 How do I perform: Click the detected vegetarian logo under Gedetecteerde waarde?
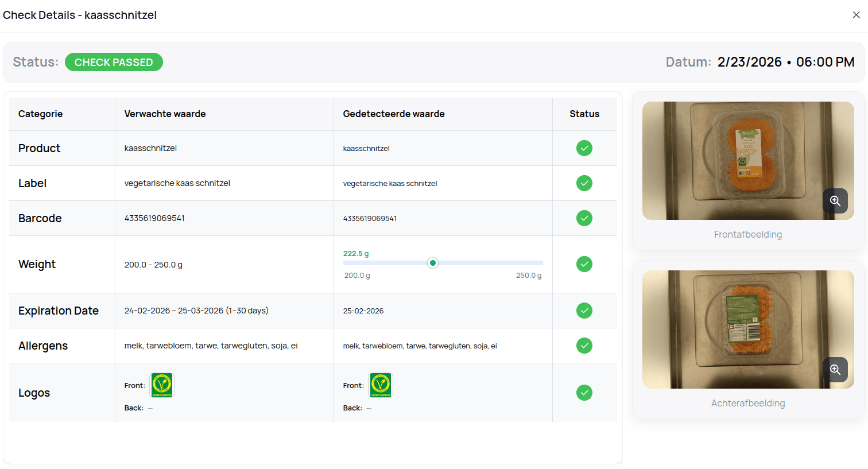coord(381,385)
